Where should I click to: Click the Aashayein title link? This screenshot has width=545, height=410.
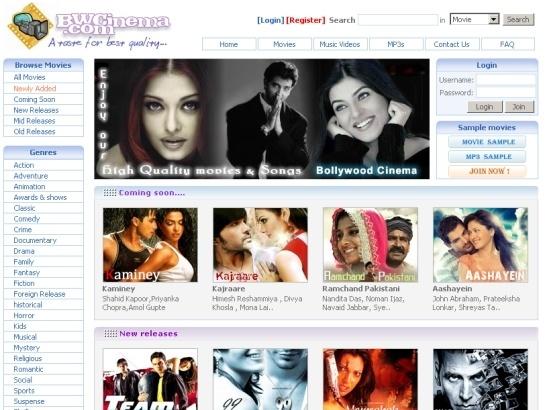tap(452, 288)
